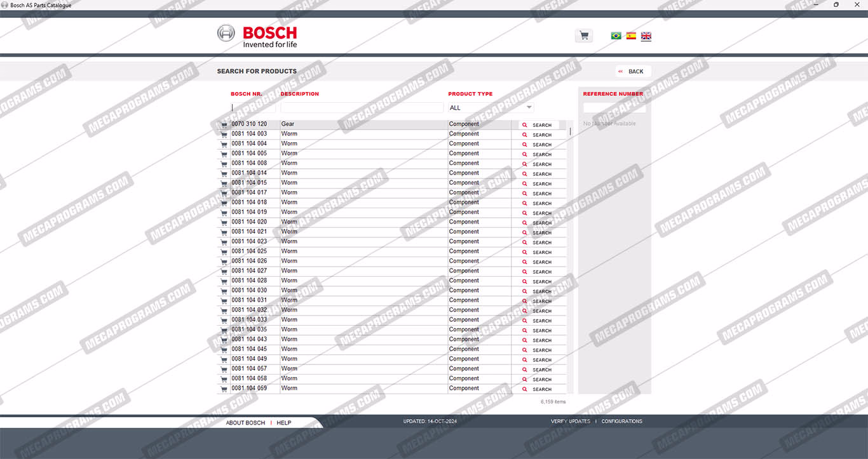Choose the UK flag for English
868x459 pixels.
pyautogui.click(x=646, y=36)
